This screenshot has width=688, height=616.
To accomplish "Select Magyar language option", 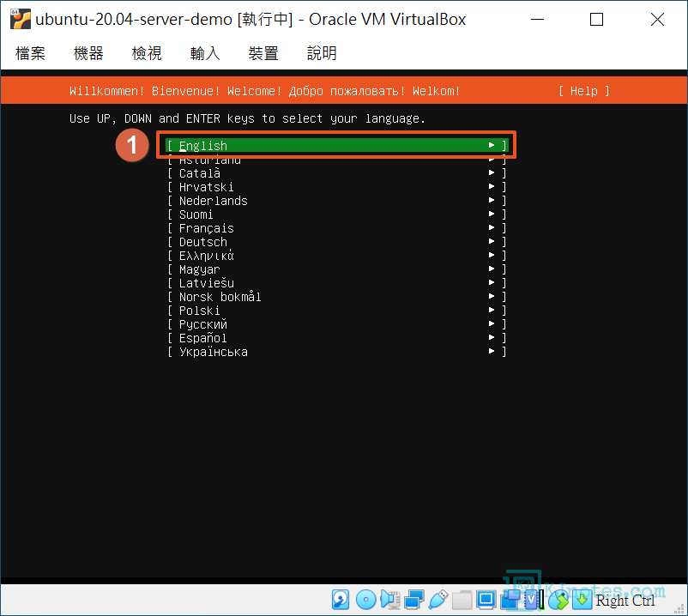I will (x=336, y=269).
